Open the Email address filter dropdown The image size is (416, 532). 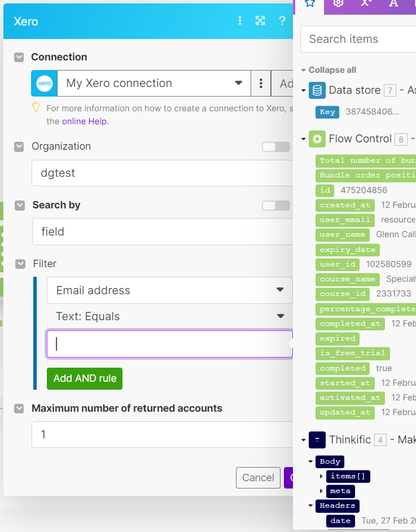[x=169, y=290]
